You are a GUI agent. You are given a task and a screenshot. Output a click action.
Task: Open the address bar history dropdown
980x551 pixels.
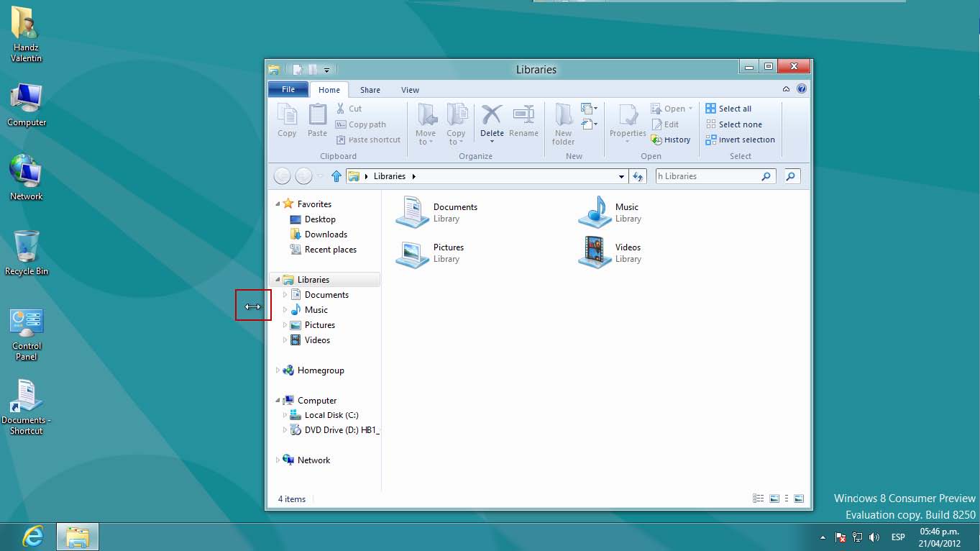click(622, 176)
